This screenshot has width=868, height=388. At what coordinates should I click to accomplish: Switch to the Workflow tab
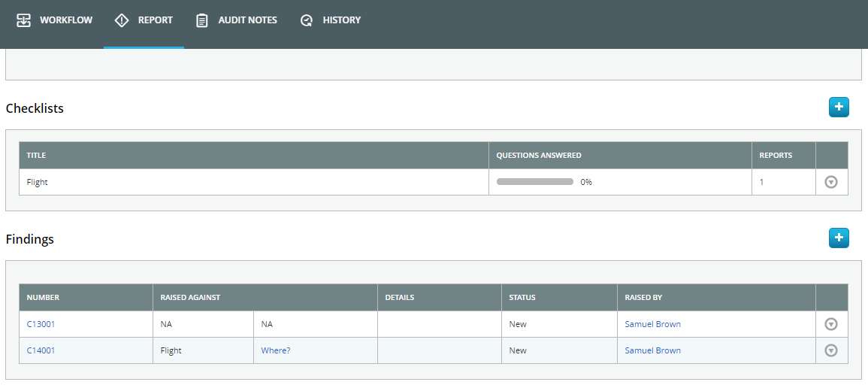point(66,20)
